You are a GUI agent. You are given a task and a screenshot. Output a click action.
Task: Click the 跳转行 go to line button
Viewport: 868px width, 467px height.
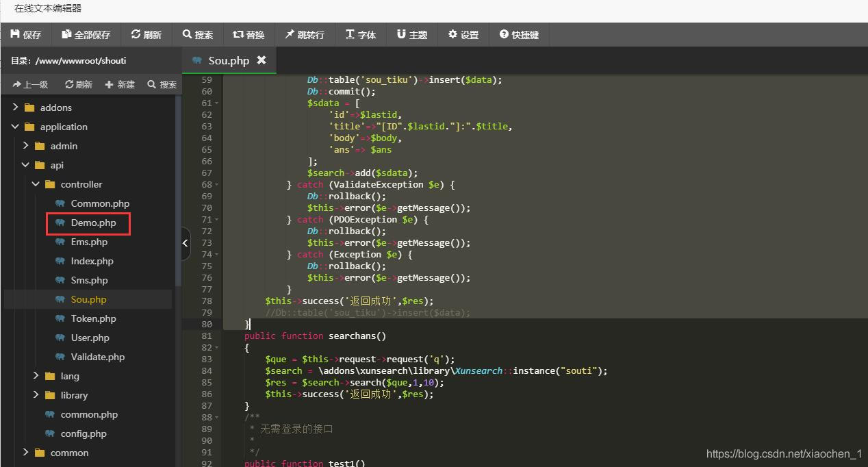click(x=305, y=34)
